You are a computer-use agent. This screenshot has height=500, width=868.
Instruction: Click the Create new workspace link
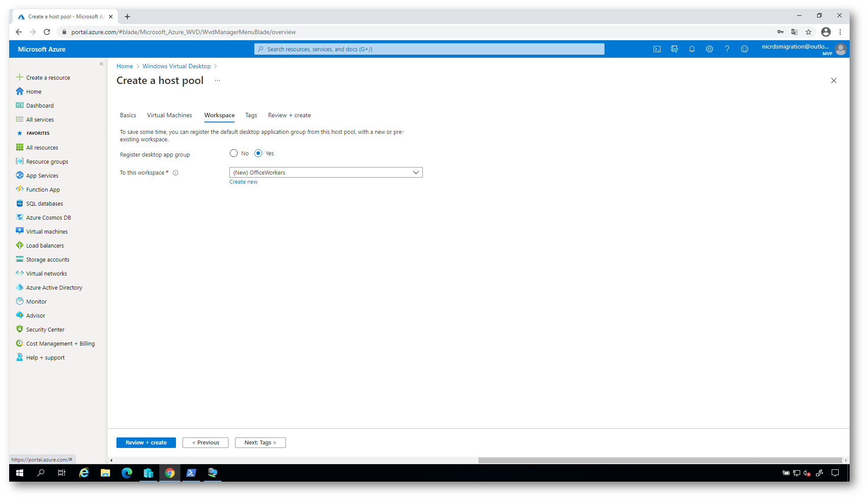pyautogui.click(x=243, y=182)
